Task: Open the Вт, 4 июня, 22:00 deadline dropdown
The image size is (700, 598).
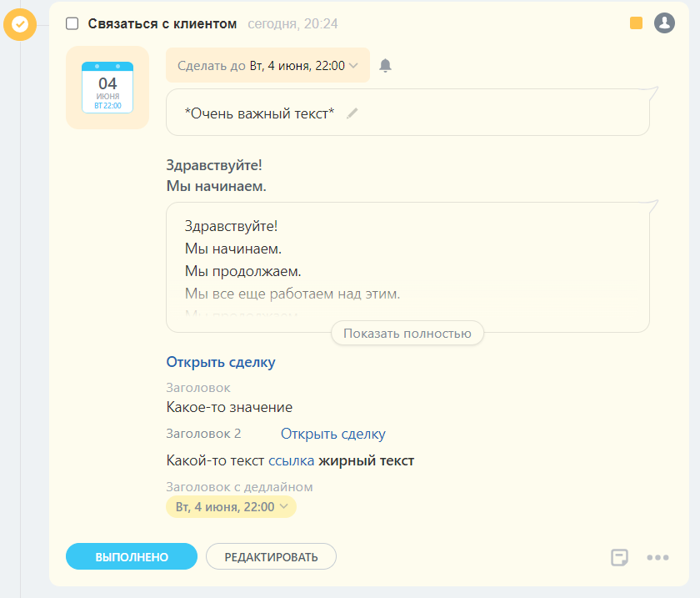Action: (231, 506)
